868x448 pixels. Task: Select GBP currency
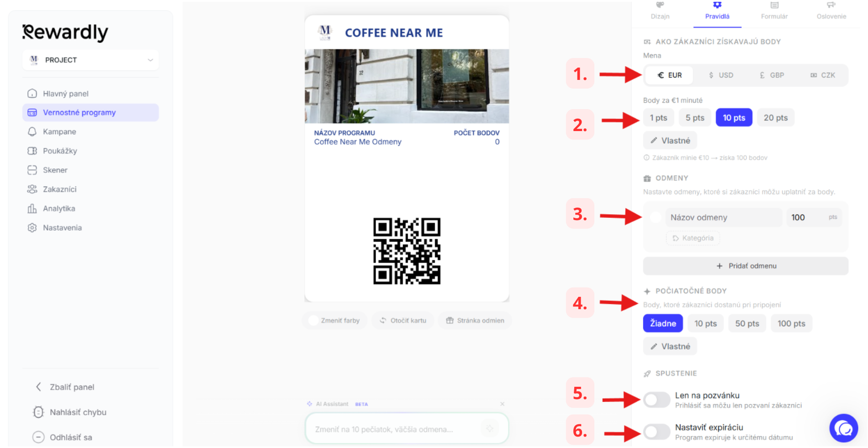click(x=772, y=75)
